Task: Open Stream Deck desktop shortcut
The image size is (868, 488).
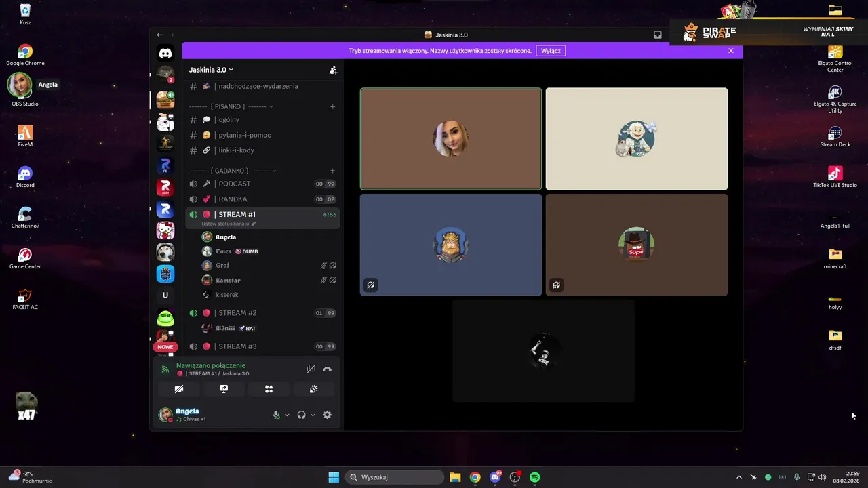Action: (x=835, y=136)
